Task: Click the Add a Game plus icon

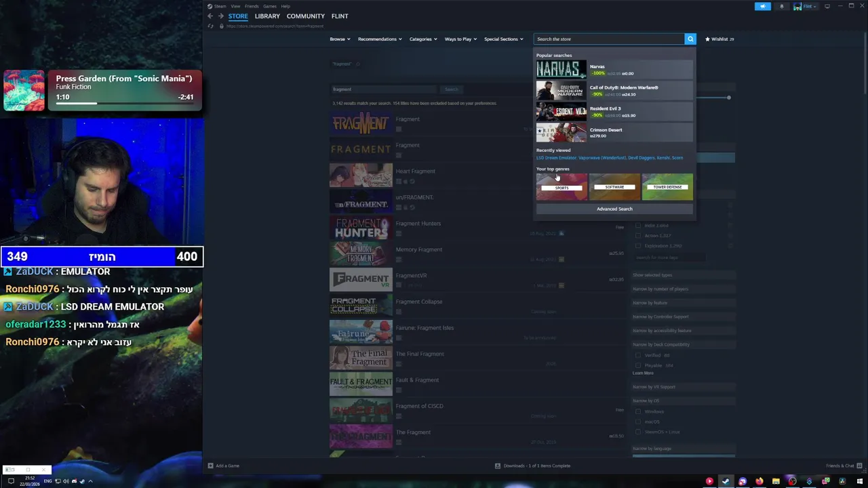Action: pyautogui.click(x=210, y=466)
